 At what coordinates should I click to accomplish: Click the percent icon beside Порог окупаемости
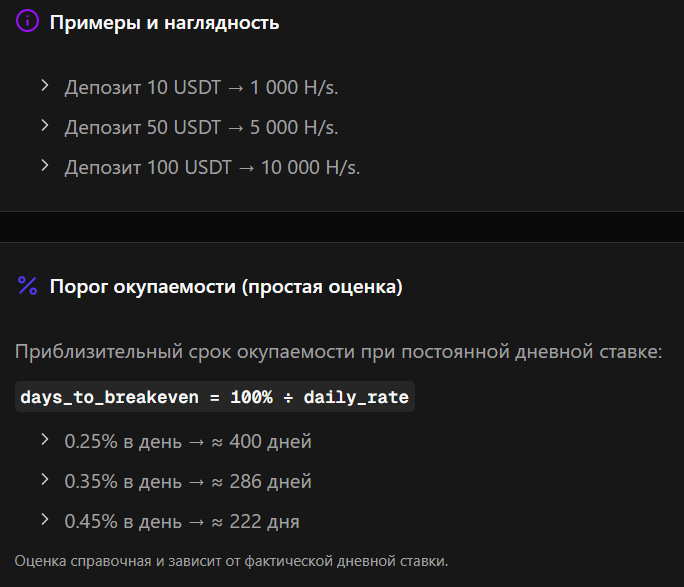tap(28, 286)
